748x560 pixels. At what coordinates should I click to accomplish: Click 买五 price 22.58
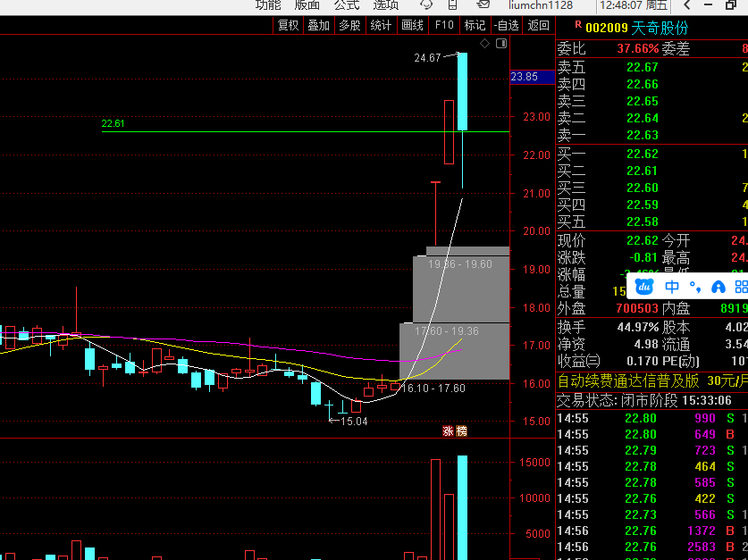[x=642, y=221]
